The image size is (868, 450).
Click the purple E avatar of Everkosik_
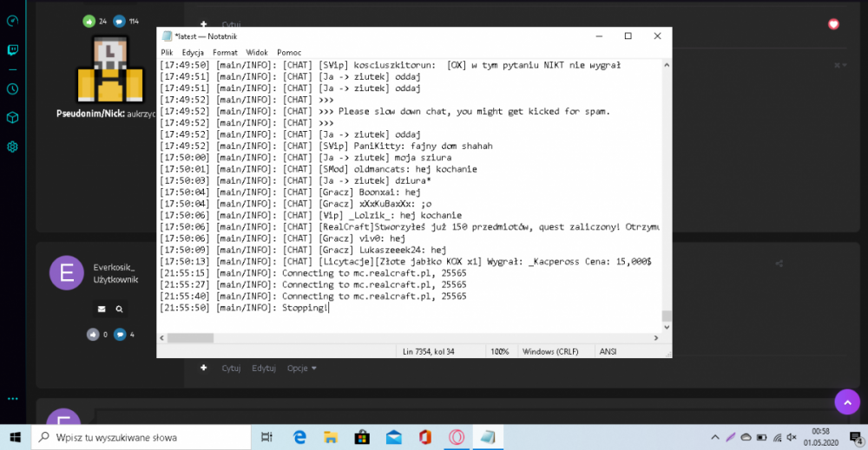[x=67, y=273]
